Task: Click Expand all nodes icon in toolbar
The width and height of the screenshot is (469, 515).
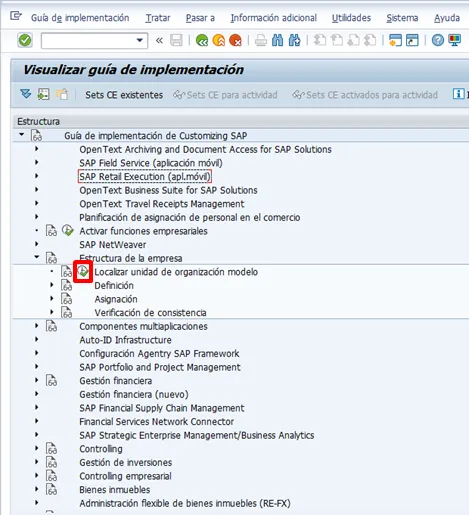Action: coord(26,94)
